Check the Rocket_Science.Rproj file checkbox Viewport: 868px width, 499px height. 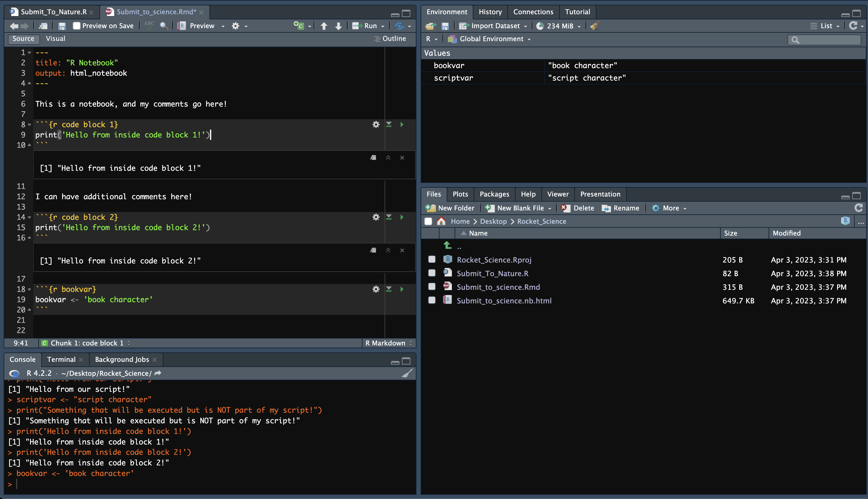(432, 259)
